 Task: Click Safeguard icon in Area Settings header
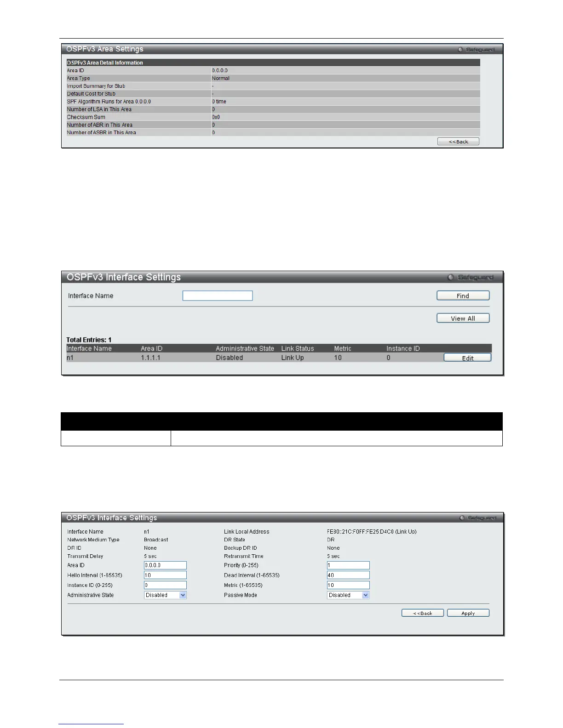click(x=460, y=50)
